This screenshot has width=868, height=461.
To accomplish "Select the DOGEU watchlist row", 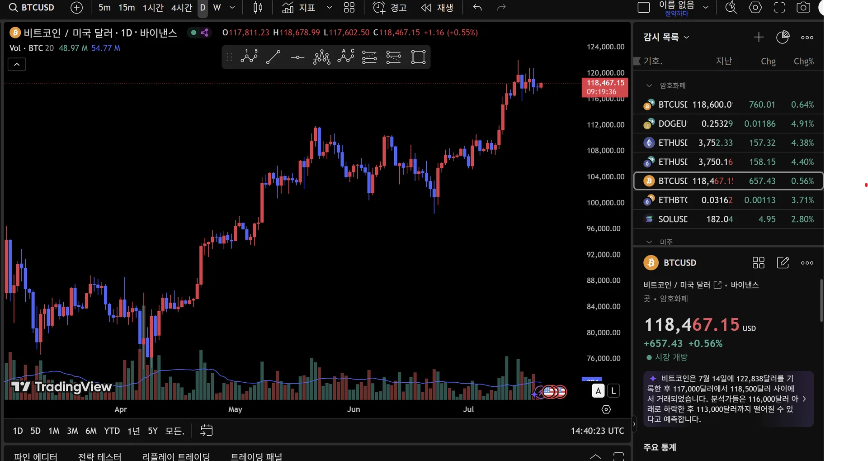I will tap(728, 124).
